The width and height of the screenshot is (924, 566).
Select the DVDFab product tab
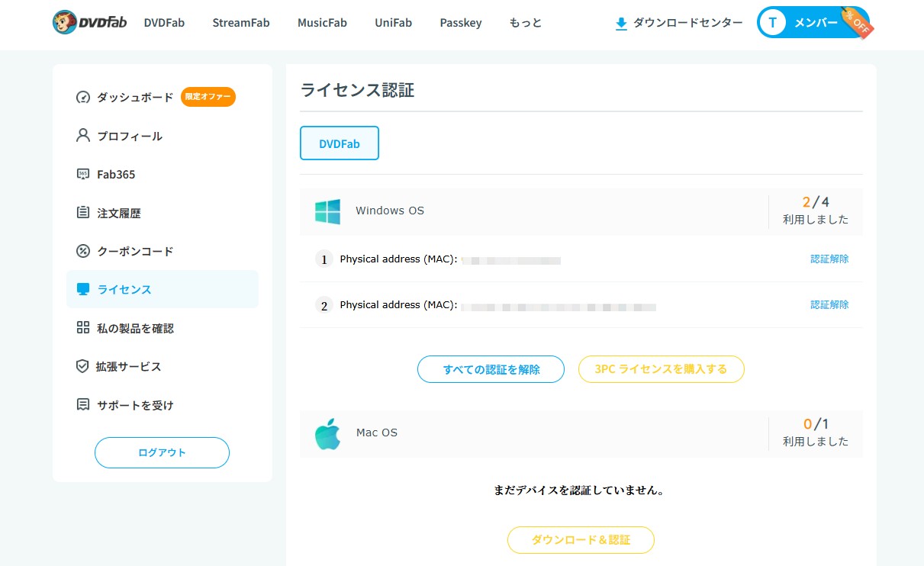point(340,143)
